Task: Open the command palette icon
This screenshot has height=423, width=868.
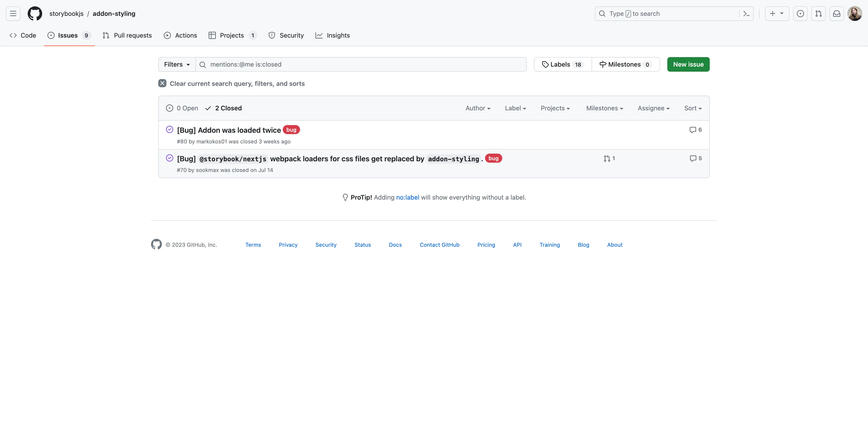Action: point(746,13)
